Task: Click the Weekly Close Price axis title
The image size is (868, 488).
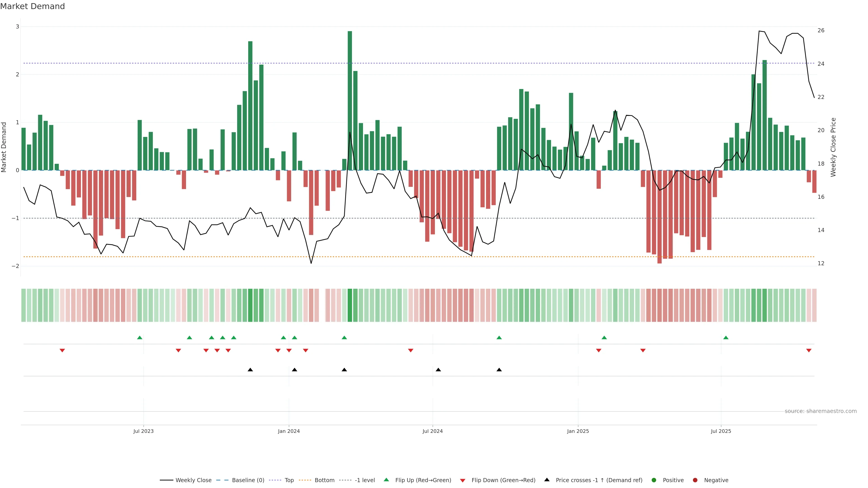Action: 833,147
